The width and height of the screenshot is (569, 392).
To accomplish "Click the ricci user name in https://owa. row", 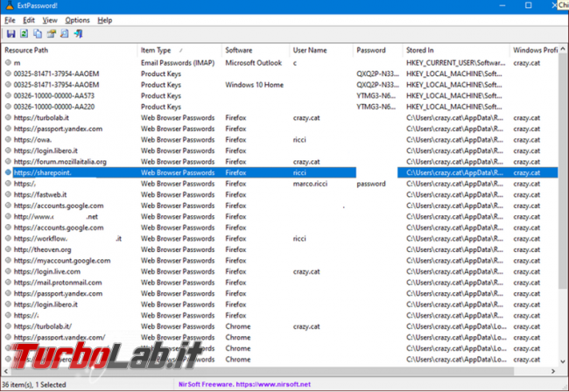I will coord(299,140).
